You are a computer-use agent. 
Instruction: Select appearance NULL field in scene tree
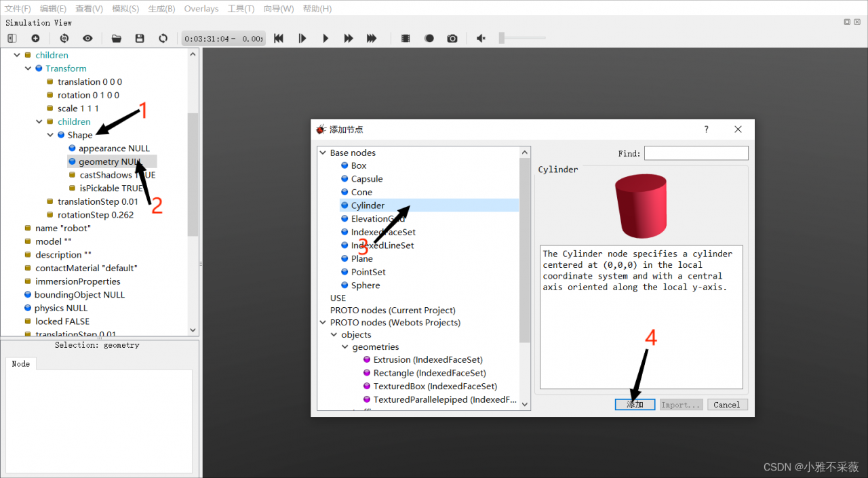coord(114,148)
